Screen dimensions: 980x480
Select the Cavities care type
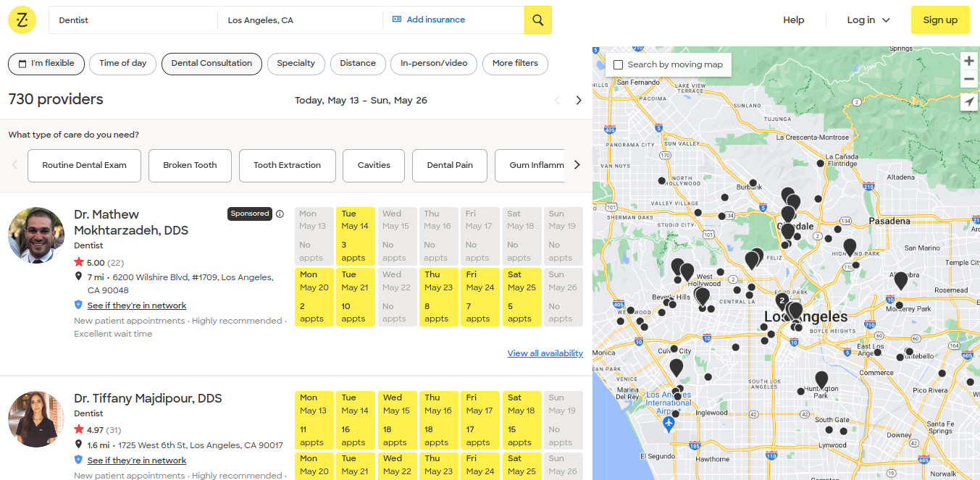point(373,165)
